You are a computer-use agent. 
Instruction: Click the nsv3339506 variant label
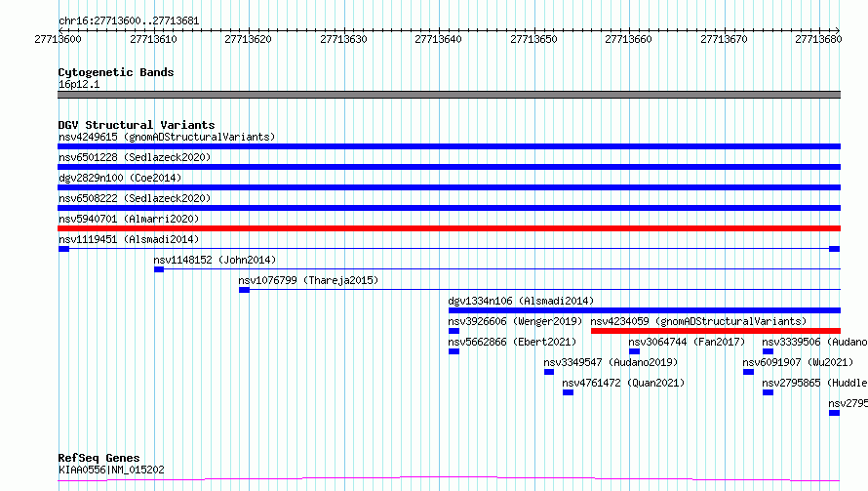[x=814, y=342]
